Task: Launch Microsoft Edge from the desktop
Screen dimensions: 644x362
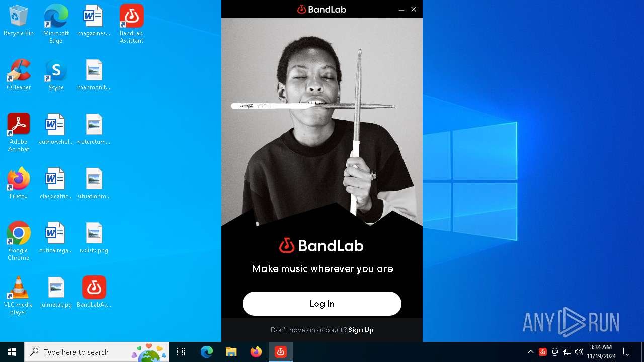Action: (x=56, y=24)
